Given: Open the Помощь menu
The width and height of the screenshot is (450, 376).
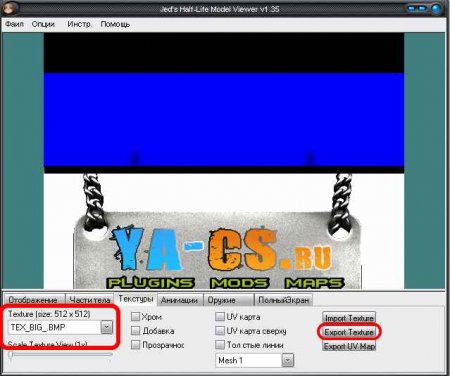Looking at the screenshot, I should point(115,24).
